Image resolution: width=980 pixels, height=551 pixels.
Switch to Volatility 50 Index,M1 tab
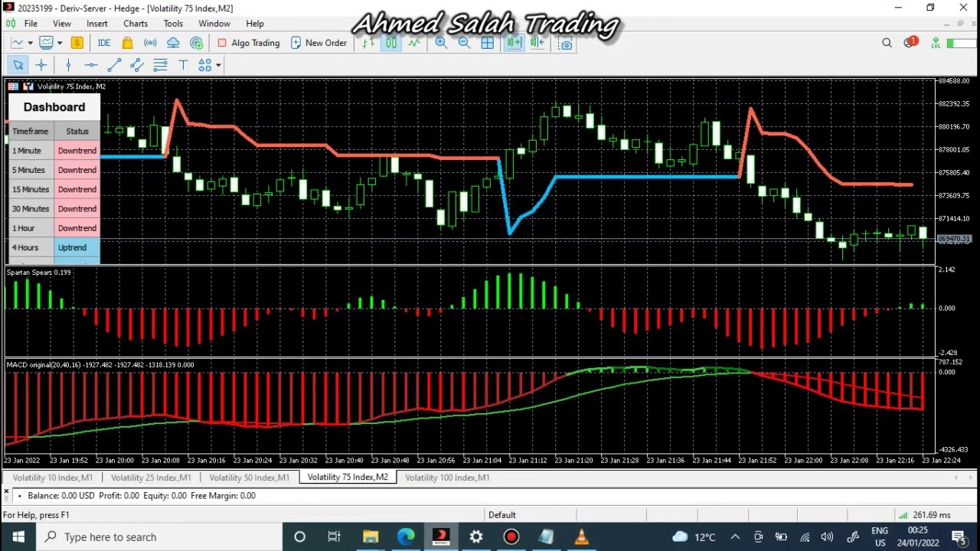tap(250, 478)
